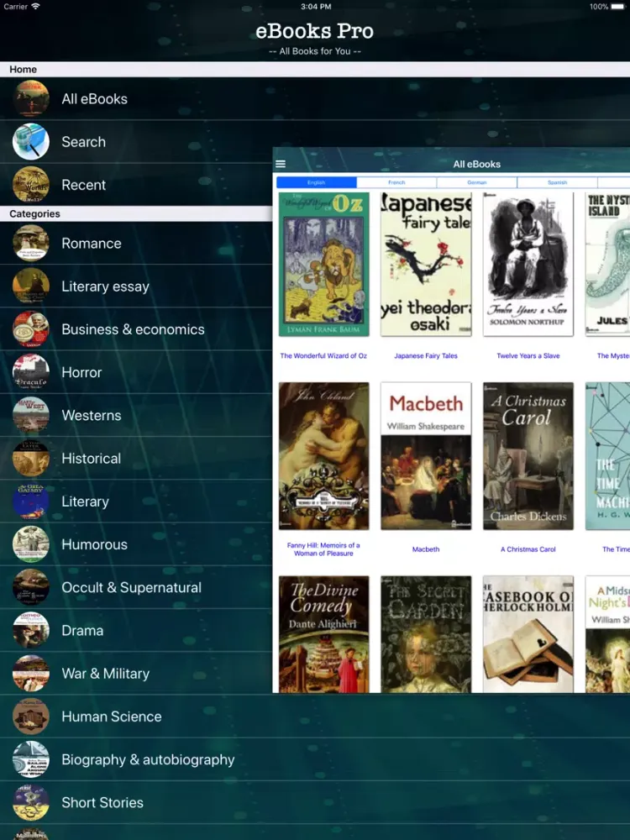The height and width of the screenshot is (840, 630).
Task: Tap the Horror category Dracula icon
Action: tap(31, 372)
